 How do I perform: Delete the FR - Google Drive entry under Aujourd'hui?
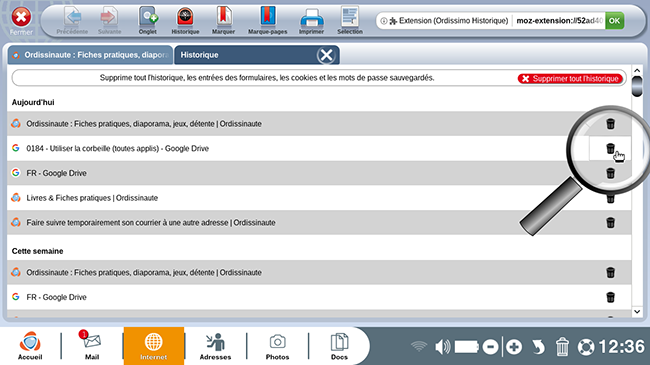pos(610,173)
